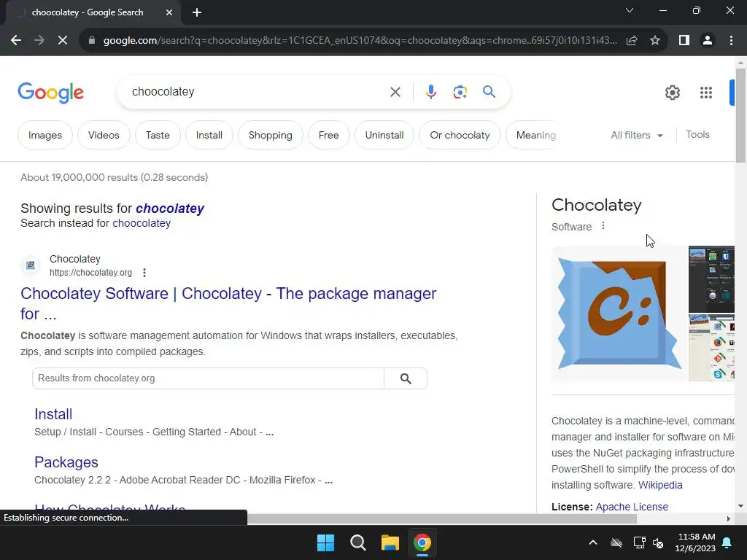Open the Windows Start menu

click(x=326, y=542)
